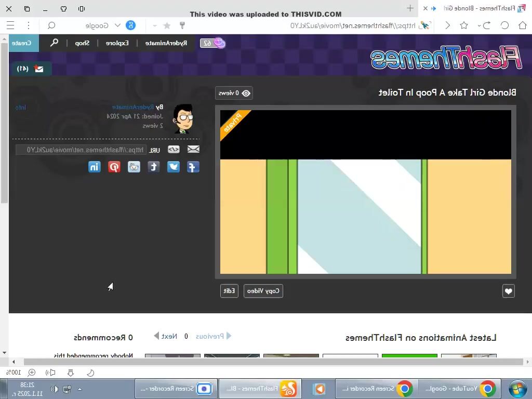Click the zoom plus icon beside 100%
The width and height of the screenshot is (532, 399).
tap(32, 373)
